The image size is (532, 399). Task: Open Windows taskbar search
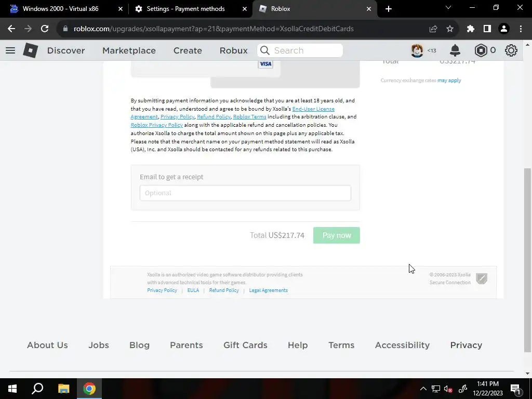coord(37,389)
